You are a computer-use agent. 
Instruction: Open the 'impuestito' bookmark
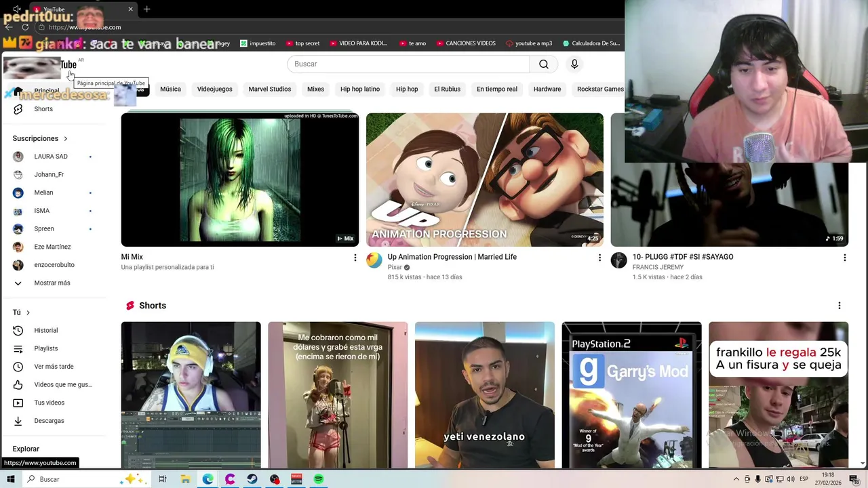coord(258,43)
